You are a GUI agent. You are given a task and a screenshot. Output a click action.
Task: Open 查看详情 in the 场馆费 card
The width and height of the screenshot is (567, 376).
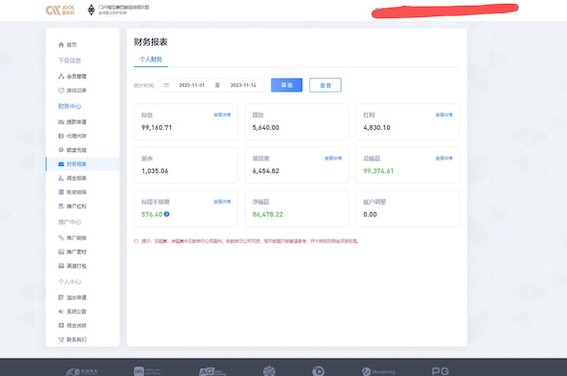click(x=333, y=158)
